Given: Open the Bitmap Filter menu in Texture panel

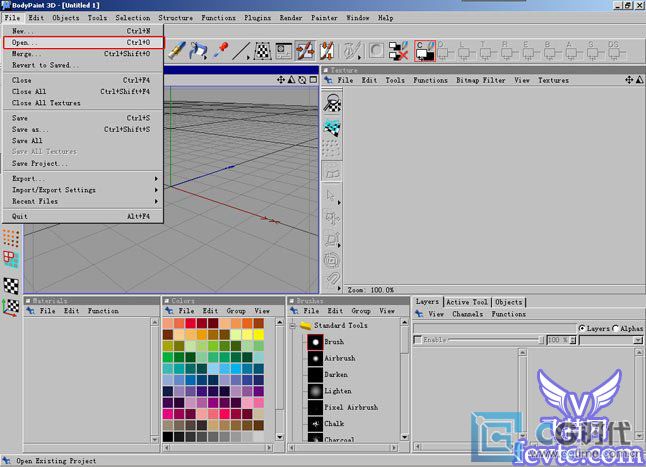Looking at the screenshot, I should 480,80.
